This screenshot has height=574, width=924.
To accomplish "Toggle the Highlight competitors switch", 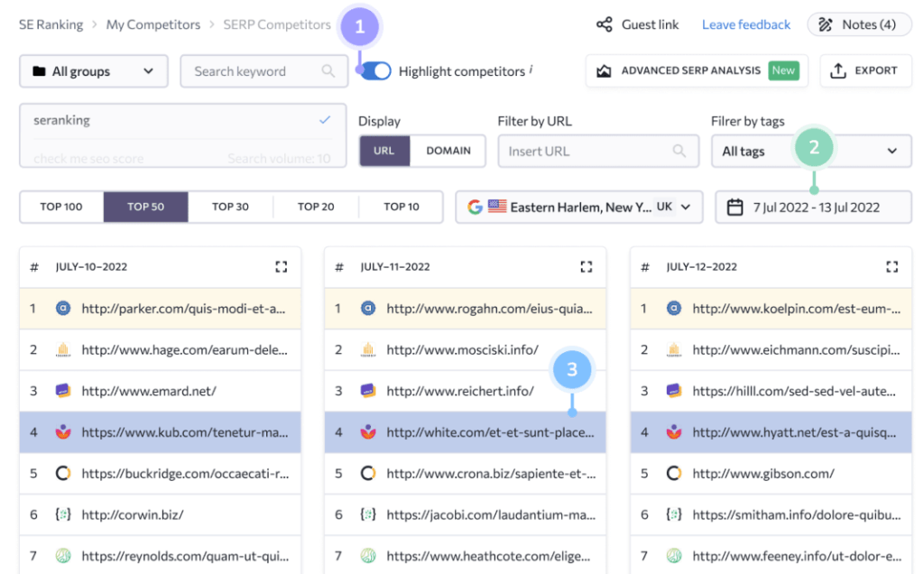I will point(376,71).
